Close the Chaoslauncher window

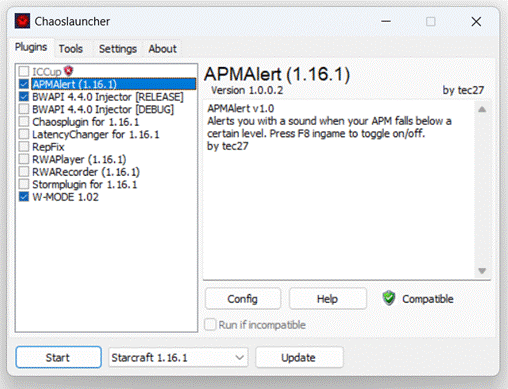pos(476,21)
